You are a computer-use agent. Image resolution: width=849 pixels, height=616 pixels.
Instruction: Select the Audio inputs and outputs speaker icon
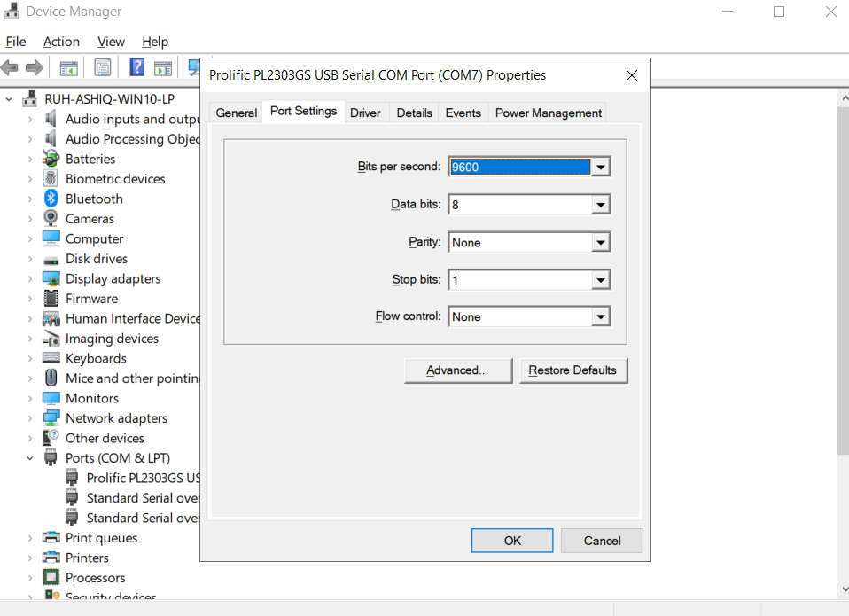(x=51, y=119)
